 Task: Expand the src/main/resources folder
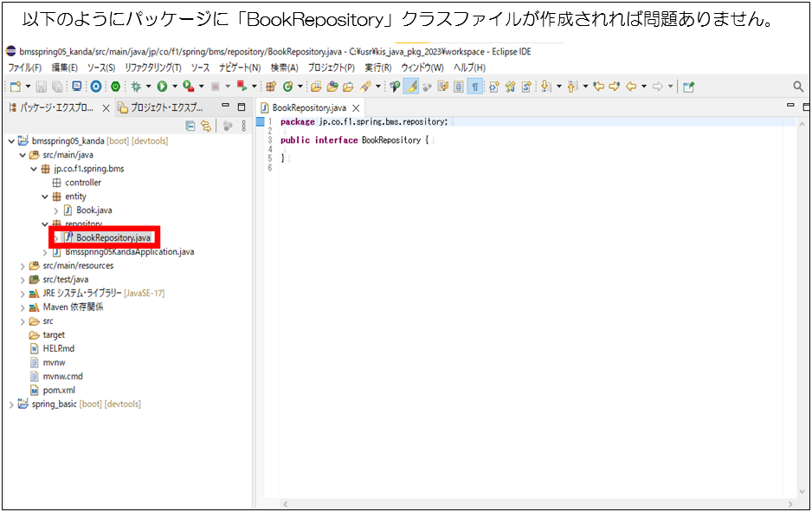[x=23, y=266]
